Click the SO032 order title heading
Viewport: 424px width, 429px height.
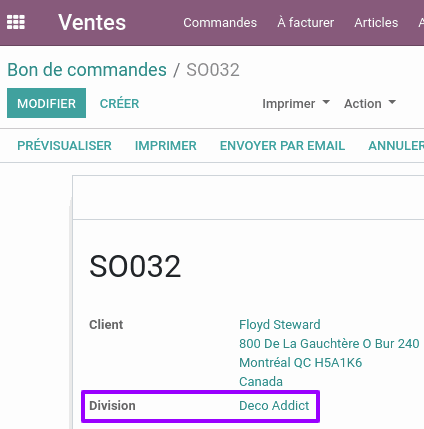[x=135, y=266]
